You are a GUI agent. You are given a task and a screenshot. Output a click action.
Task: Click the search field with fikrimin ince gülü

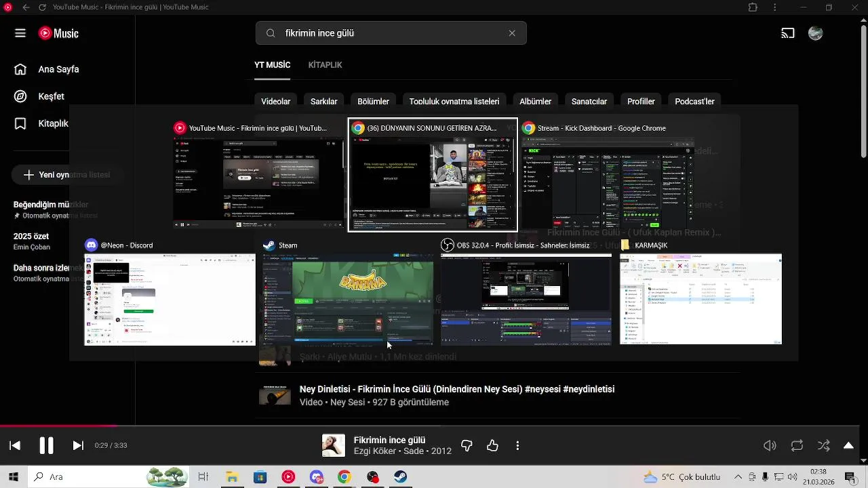391,33
